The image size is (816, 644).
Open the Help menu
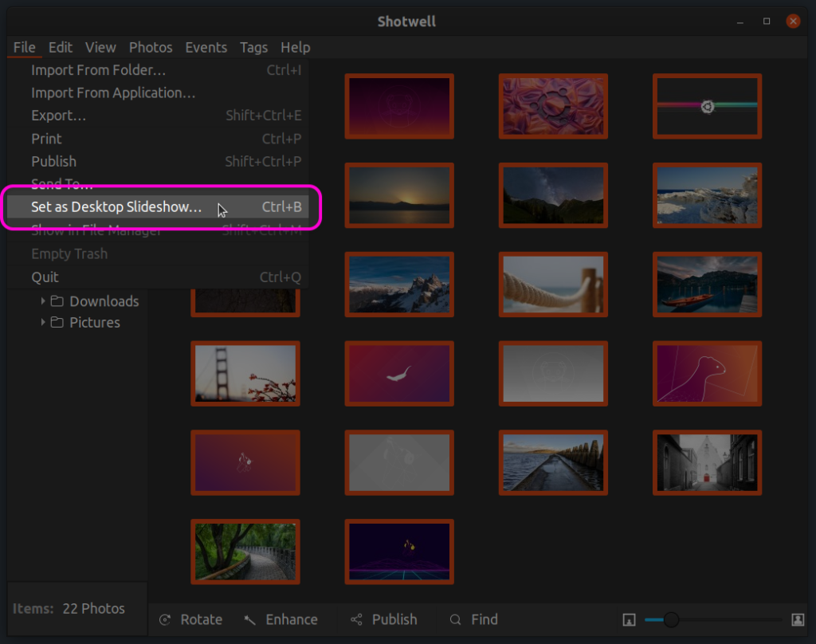point(295,47)
